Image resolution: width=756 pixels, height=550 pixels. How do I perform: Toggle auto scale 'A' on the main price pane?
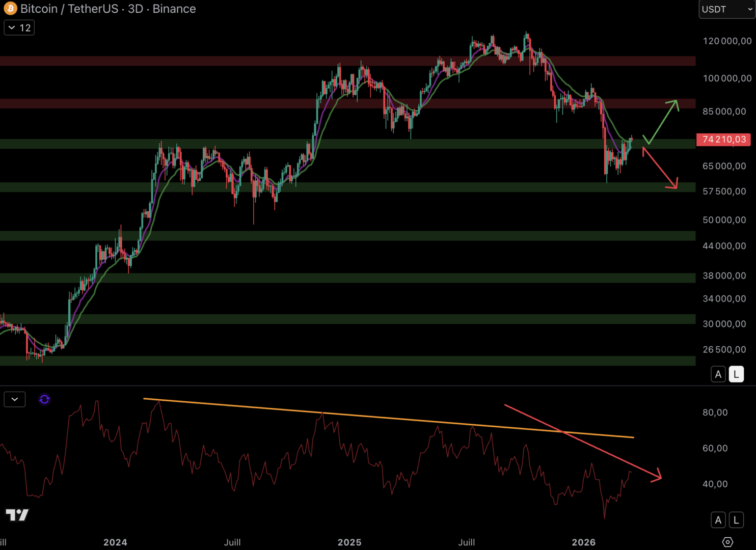(x=718, y=374)
